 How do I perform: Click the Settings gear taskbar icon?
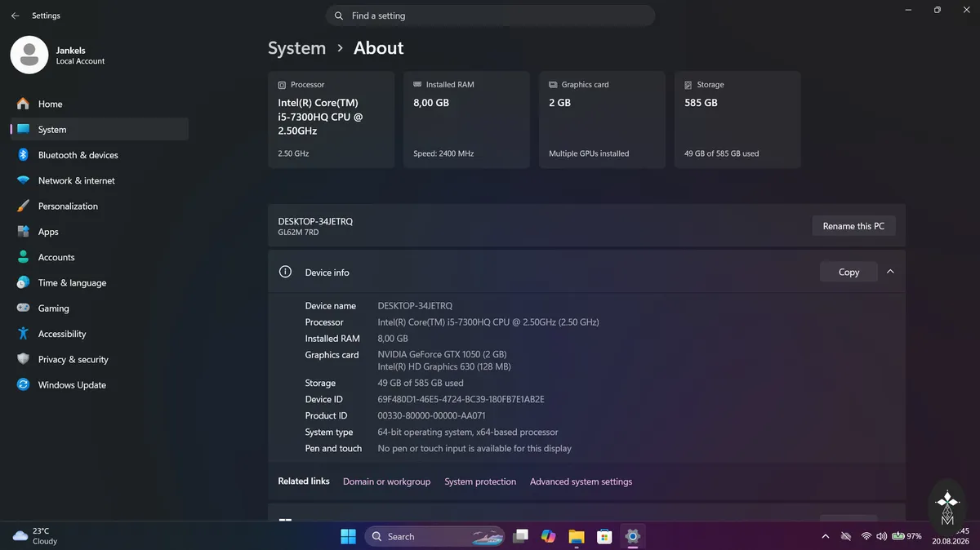(632, 536)
